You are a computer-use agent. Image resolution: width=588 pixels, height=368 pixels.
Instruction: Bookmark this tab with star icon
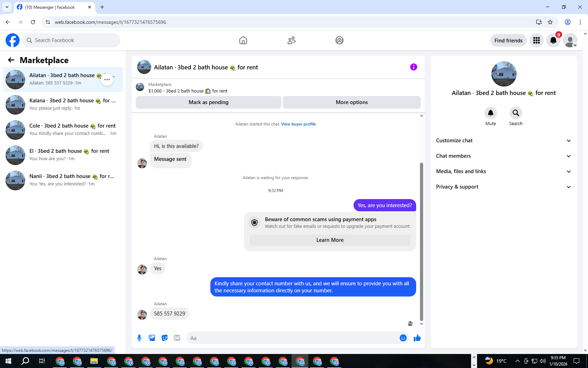pyautogui.click(x=550, y=22)
